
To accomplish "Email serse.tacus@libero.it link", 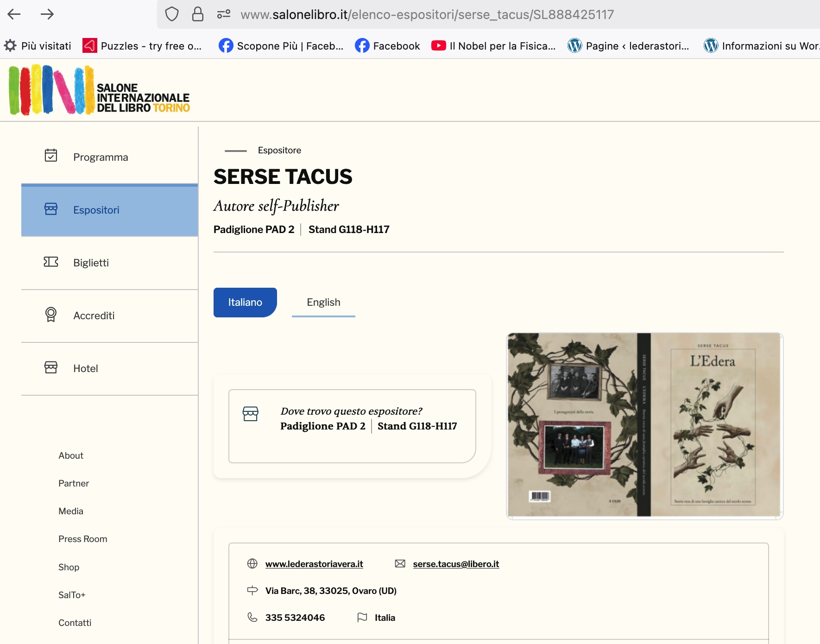I will 456,564.
